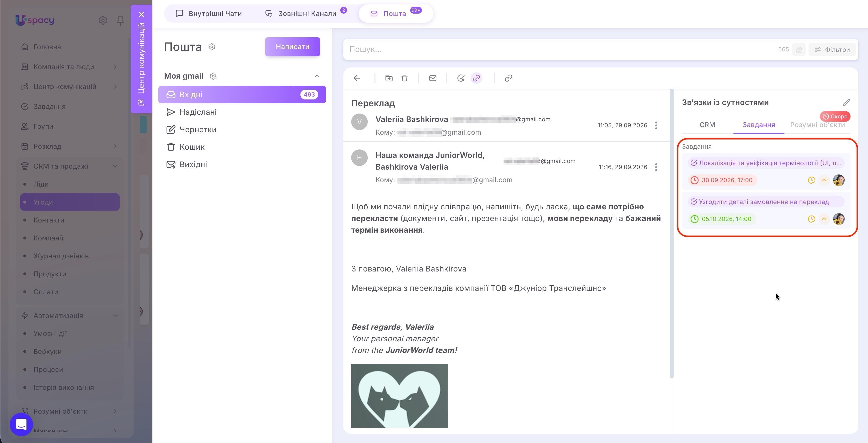Open task Узгодити деталі замовлення на переклад

tap(766, 202)
